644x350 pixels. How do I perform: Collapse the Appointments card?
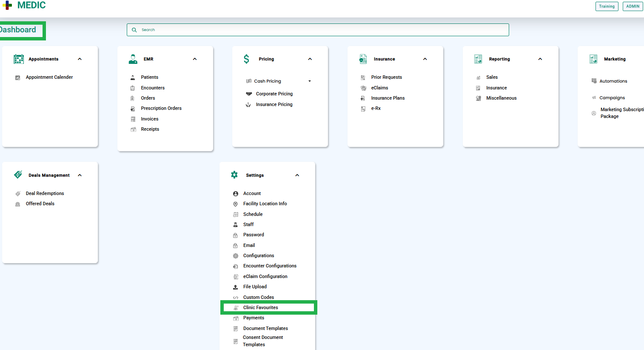pyautogui.click(x=80, y=59)
